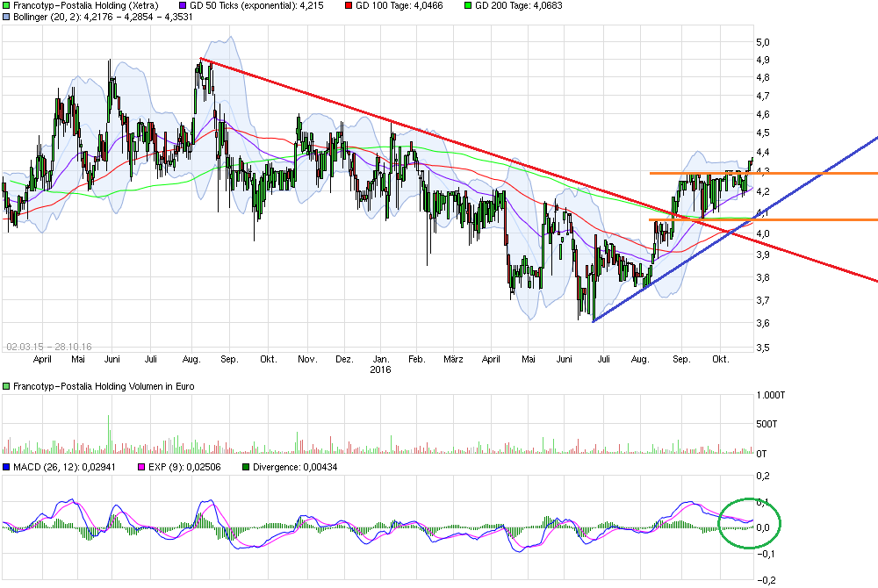Click the 'Jan. 2016' time axis label
Viewport: 878px width, 588px height.
click(381, 364)
